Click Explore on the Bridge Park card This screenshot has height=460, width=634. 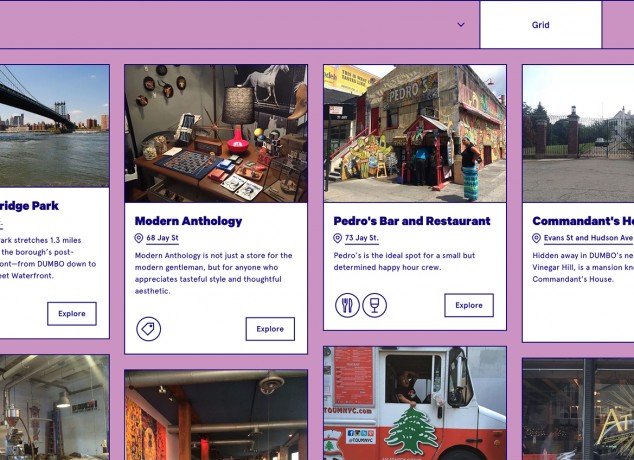72,314
